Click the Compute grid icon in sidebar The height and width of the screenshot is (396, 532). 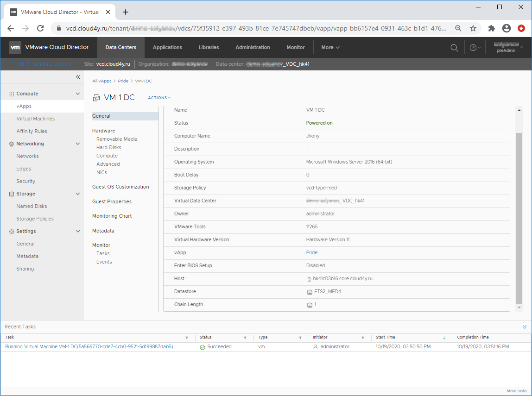click(x=12, y=94)
